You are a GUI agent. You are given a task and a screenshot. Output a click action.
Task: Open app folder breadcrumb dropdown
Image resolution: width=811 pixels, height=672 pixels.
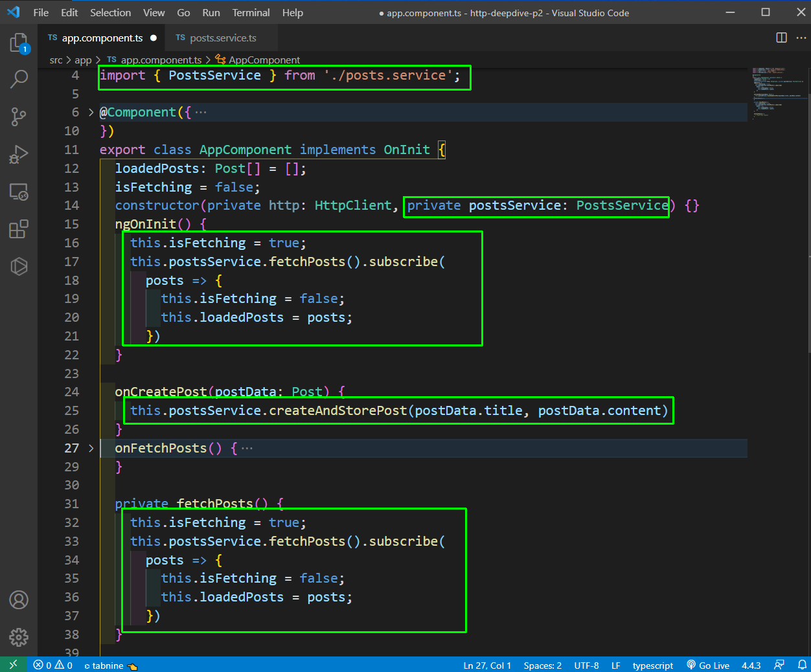83,60
